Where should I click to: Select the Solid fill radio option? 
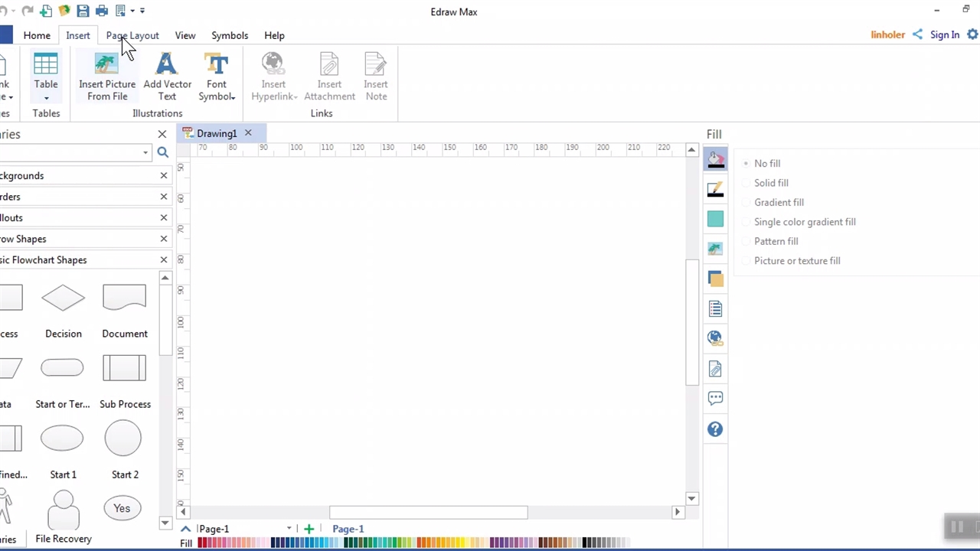tap(746, 183)
